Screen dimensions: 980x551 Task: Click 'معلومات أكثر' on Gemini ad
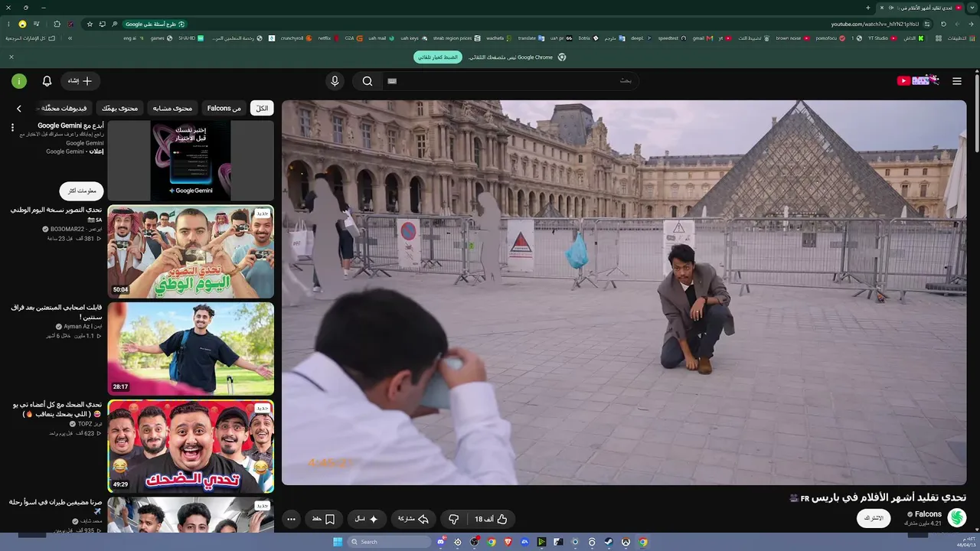[x=82, y=191]
